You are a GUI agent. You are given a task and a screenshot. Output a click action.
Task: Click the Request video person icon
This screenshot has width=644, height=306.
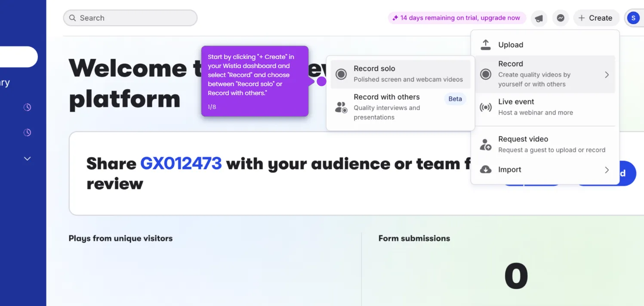[486, 145]
